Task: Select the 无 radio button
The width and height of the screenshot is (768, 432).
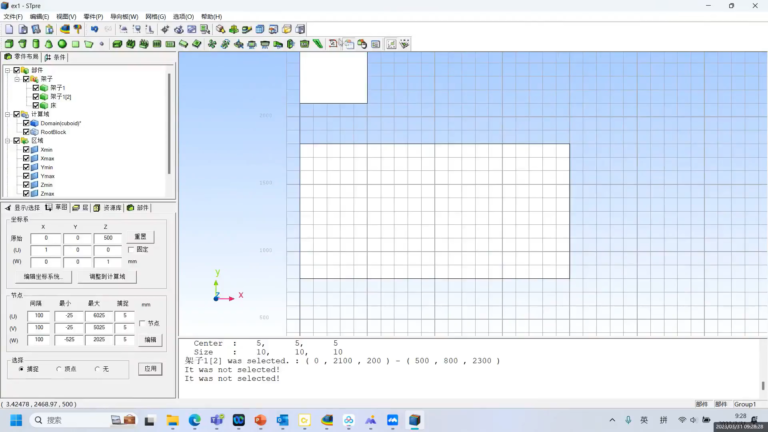Action: 97,369
